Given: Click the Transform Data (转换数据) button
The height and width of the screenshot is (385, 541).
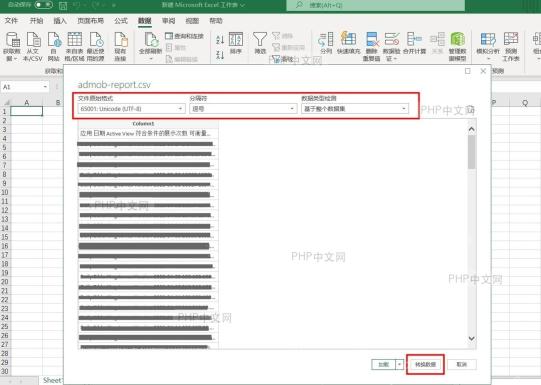Looking at the screenshot, I should click(425, 364).
